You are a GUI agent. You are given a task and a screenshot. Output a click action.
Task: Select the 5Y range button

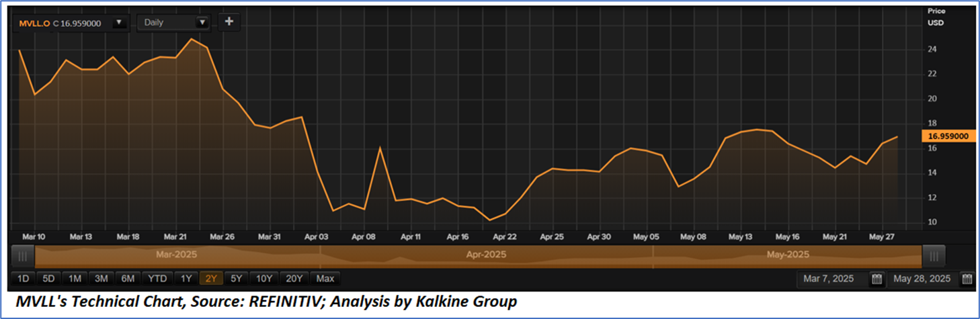click(237, 278)
